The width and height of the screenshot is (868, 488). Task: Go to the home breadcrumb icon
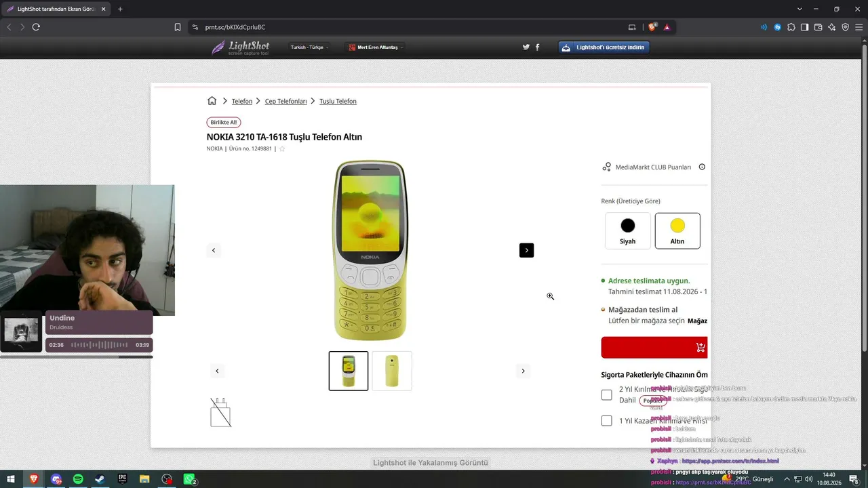point(212,101)
